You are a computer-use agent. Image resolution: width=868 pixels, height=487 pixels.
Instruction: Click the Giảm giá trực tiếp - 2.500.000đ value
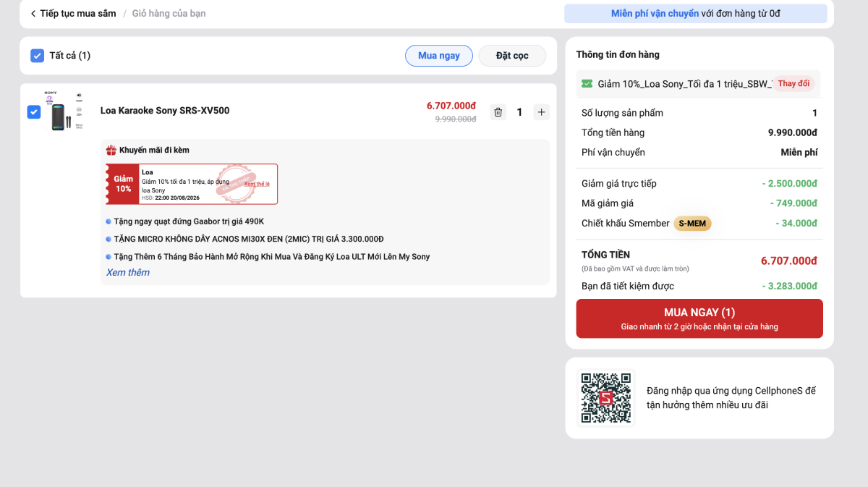[790, 184]
